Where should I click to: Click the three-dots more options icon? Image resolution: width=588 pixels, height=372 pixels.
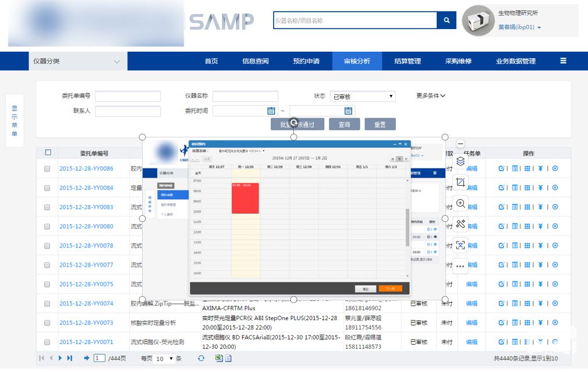coord(461,266)
